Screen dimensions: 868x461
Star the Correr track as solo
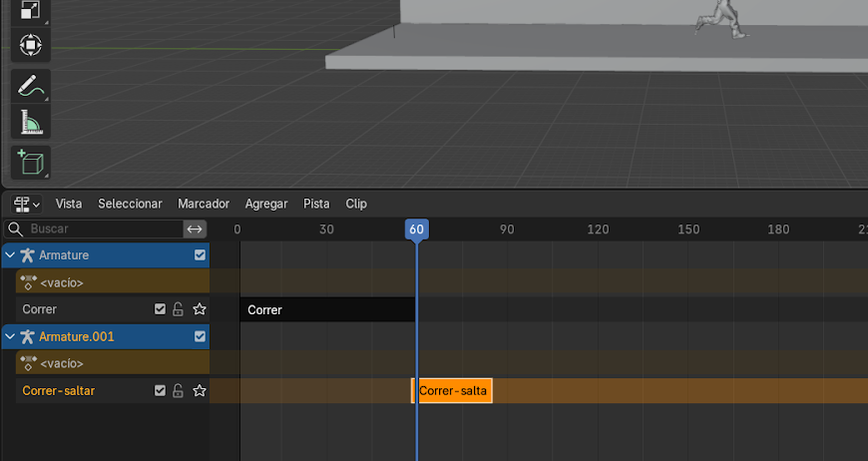[x=199, y=309]
